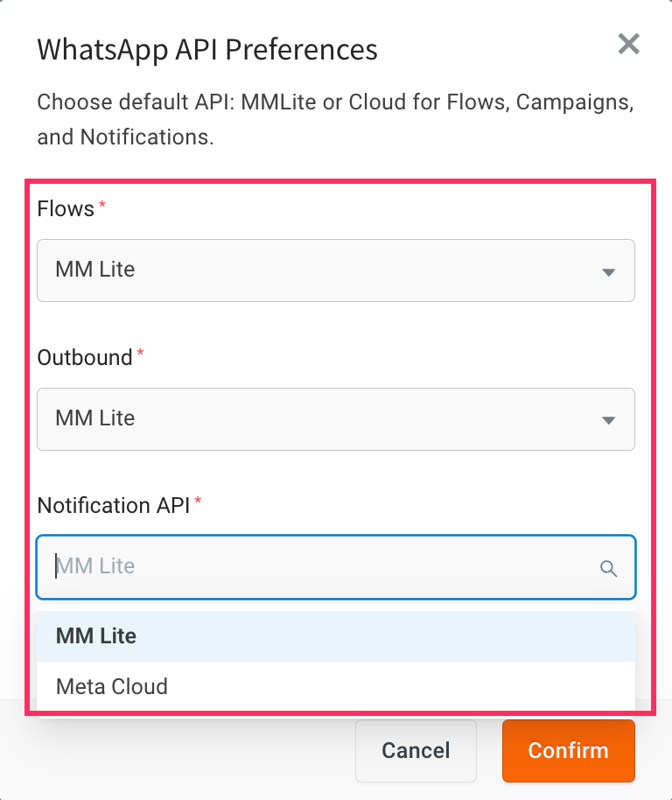Click the magnifier icon in Notification API field
672x800 pixels.
(x=608, y=568)
